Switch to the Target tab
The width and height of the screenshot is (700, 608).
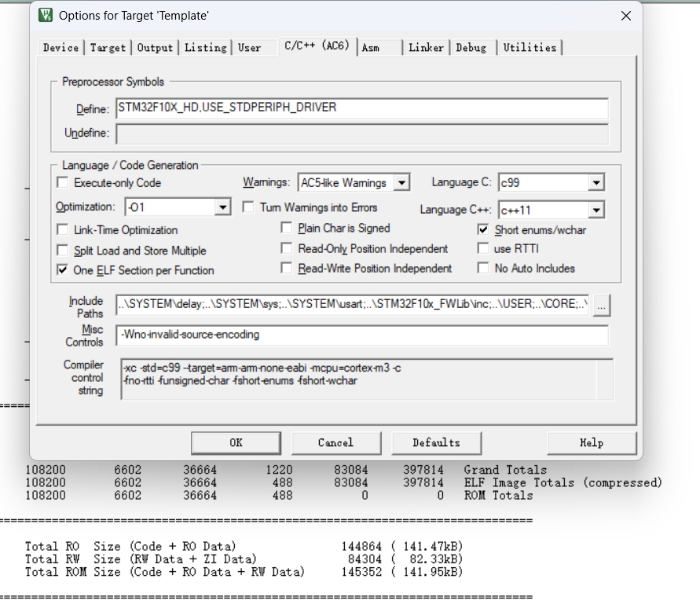(x=108, y=48)
